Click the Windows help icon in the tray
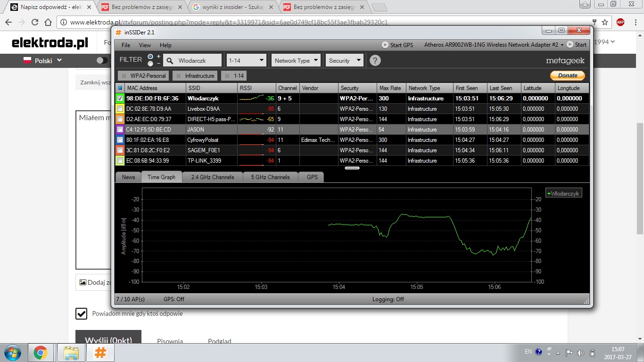This screenshot has height=362, width=644. coord(538,351)
